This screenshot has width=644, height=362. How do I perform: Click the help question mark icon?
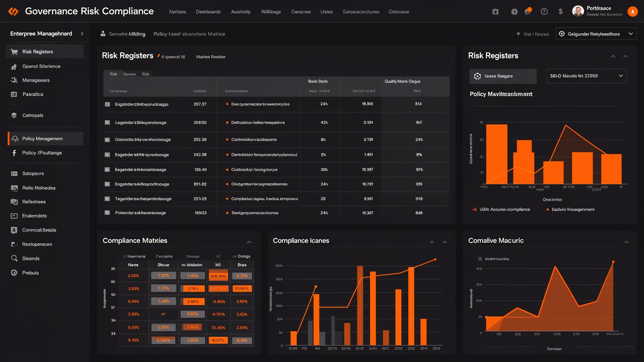tap(544, 12)
